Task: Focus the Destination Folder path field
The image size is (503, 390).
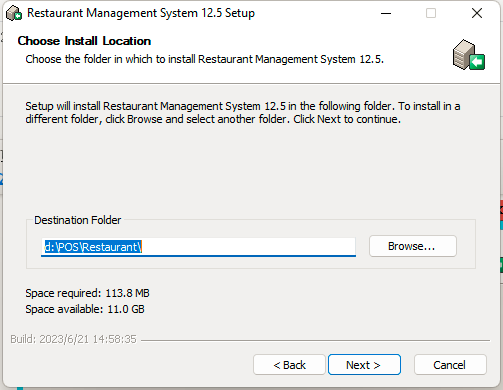Action: coord(198,247)
